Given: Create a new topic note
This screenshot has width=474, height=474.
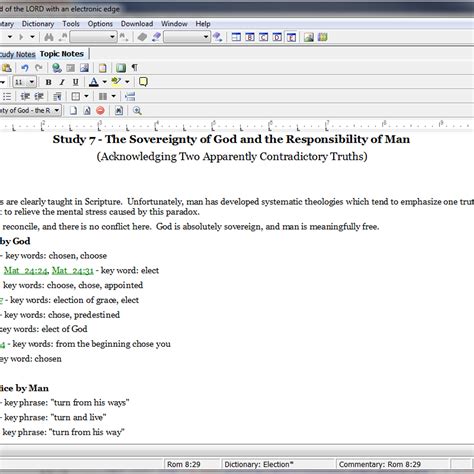Looking at the screenshot, I should (73, 110).
